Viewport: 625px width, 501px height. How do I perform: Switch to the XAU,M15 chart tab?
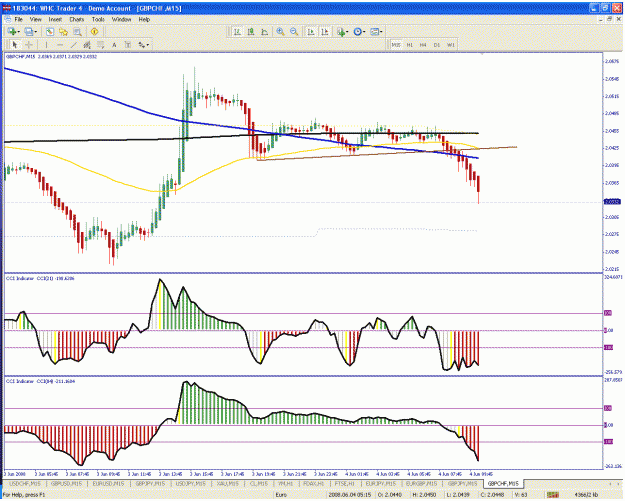228,483
